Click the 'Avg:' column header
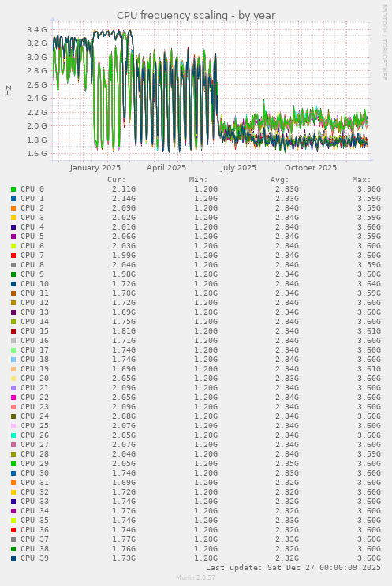Image resolution: width=392 pixels, height=586 pixels. click(280, 180)
